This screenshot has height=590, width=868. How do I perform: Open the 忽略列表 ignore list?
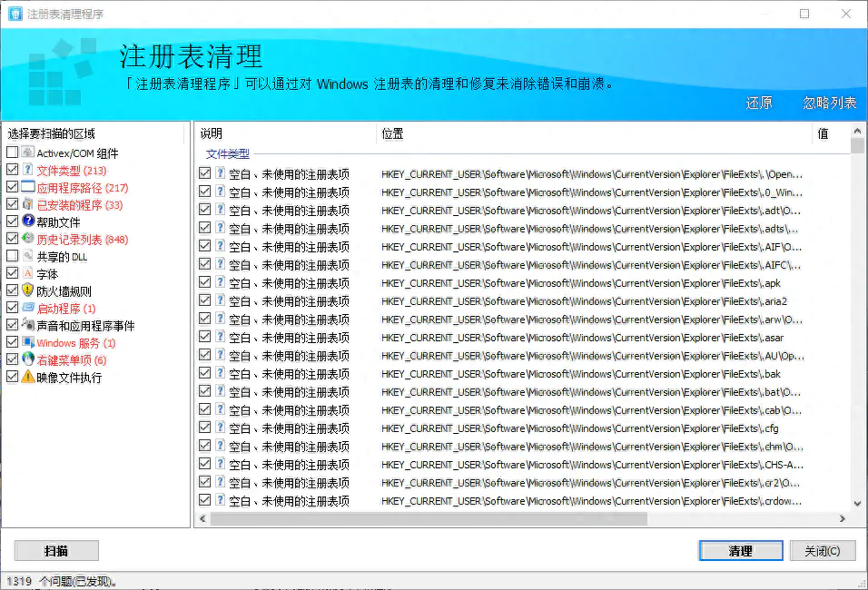coord(829,103)
